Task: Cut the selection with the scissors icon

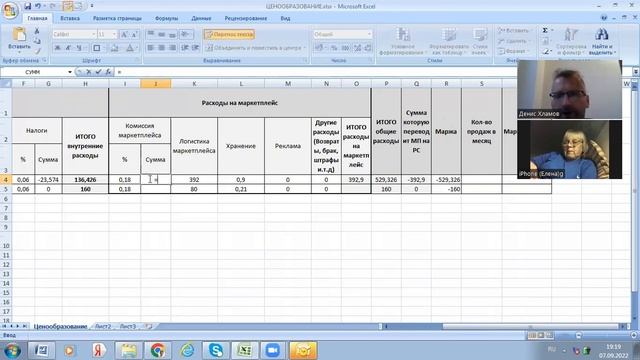Action: [37, 31]
